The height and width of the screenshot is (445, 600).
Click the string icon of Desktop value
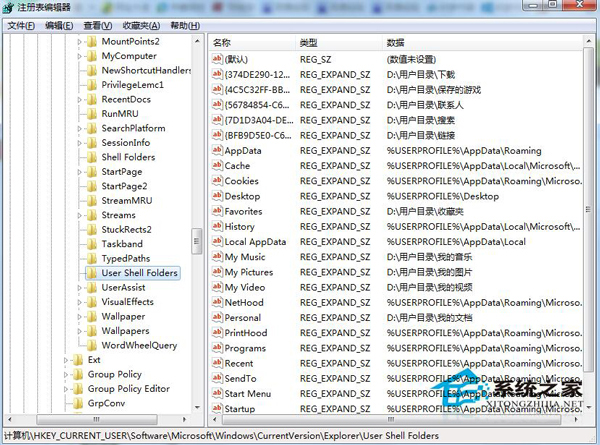(217, 196)
